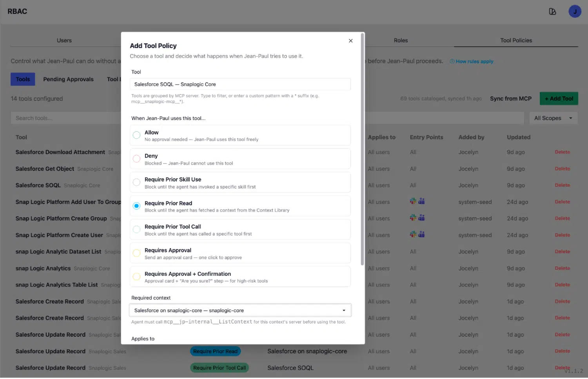588x379 pixels.
Task: Click the RBAC page title
Action: pyautogui.click(x=17, y=11)
